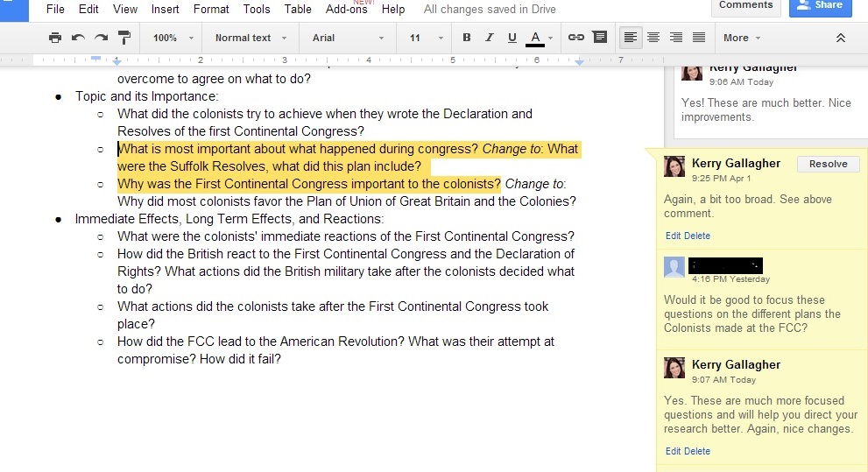Click the blue Share button
Screen dimensions: 868x472
(x=820, y=5)
